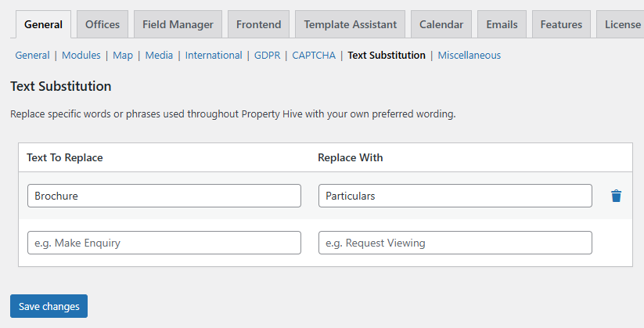Open the Field Manager tab

pyautogui.click(x=178, y=24)
